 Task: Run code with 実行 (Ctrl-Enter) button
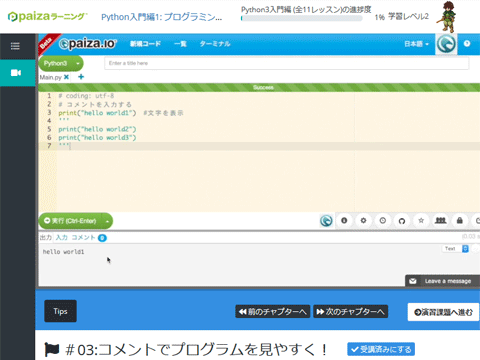point(71,221)
